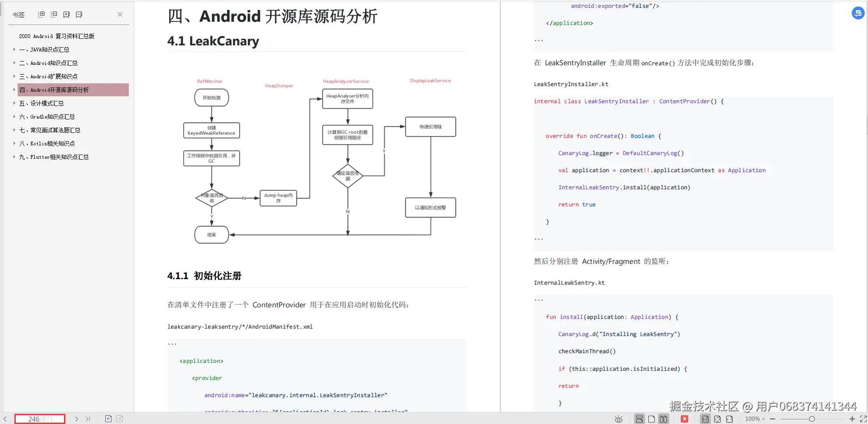The width and height of the screenshot is (868, 424).
Task: Click the delete bookmark icon
Action: tap(79, 14)
